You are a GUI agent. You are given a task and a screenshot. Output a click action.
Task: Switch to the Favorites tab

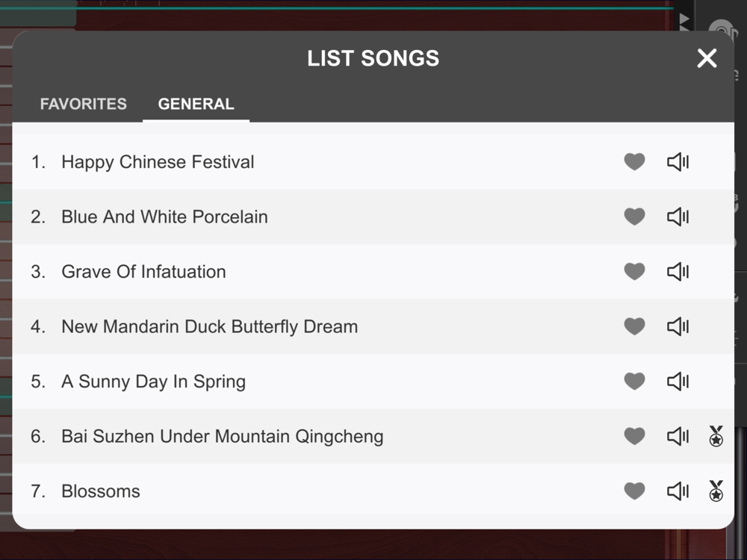(84, 104)
